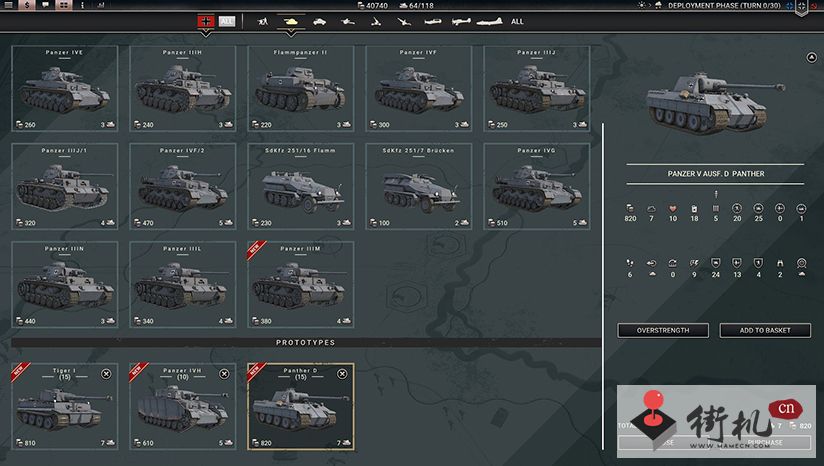Click the fuel canister stat icon above 18

pos(694,209)
